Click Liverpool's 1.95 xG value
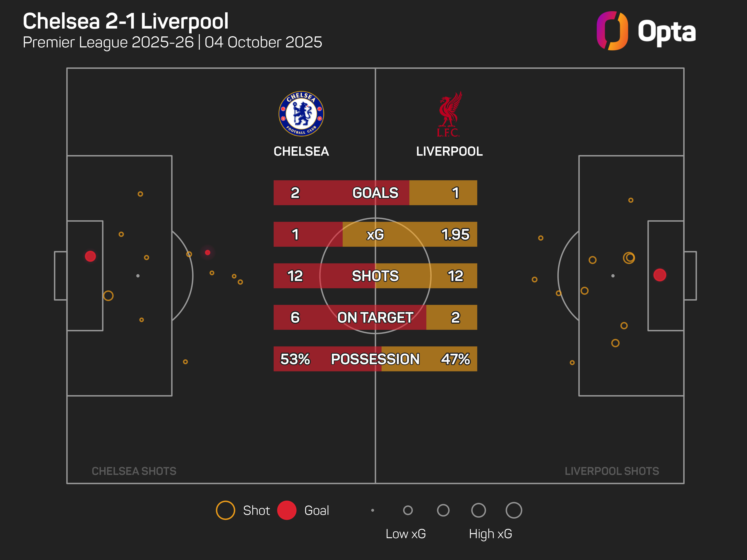The width and height of the screenshot is (747, 560). [x=455, y=234]
